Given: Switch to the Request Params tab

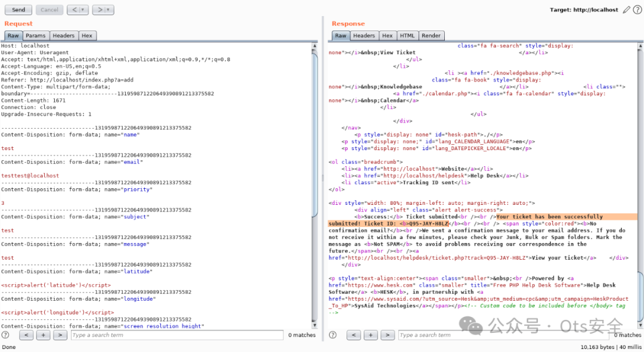Looking at the screenshot, I should (36, 36).
